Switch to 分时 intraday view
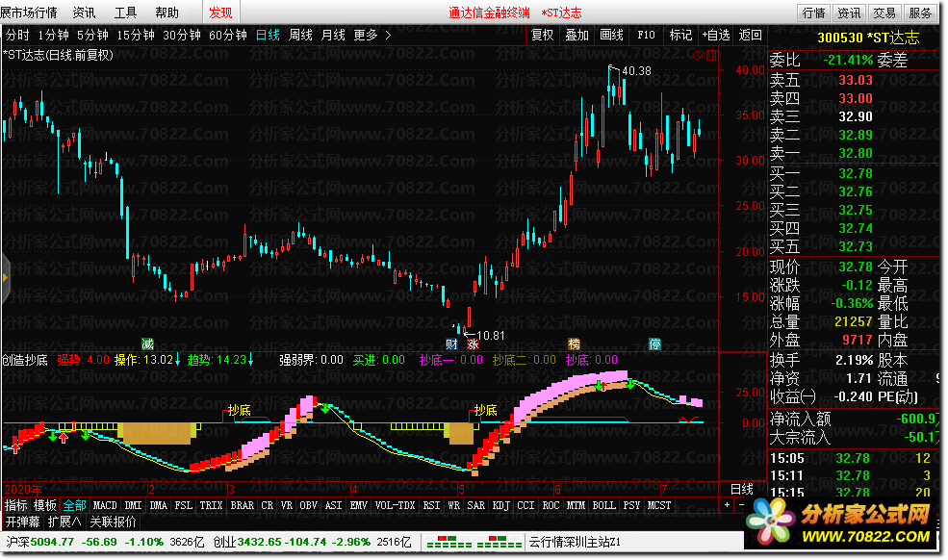 click(17, 35)
